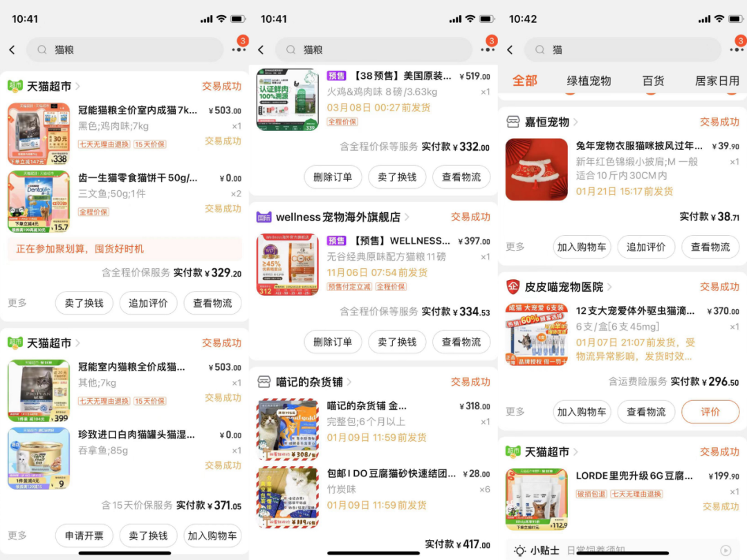The image size is (747, 560).
Task: Click the 申请开票 button
Action: [84, 536]
